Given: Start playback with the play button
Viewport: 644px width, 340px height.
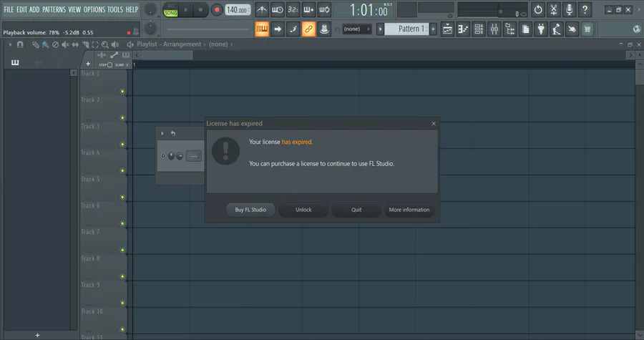Looking at the screenshot, I should pos(185,10).
